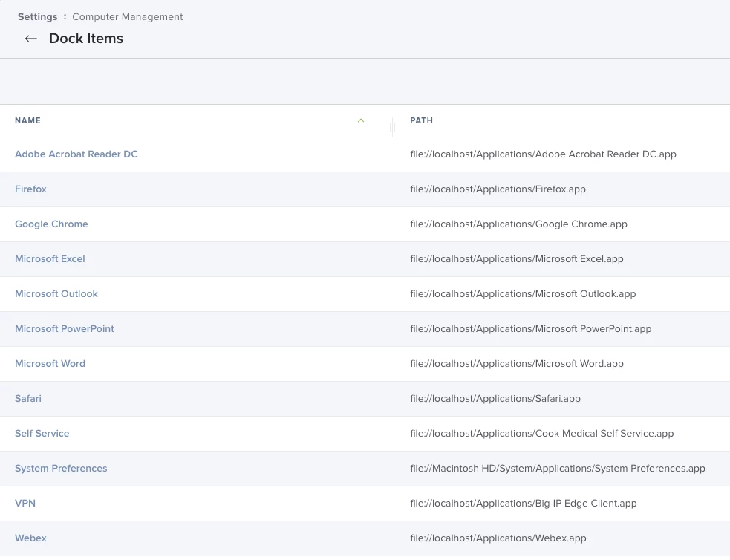Image resolution: width=730 pixels, height=560 pixels.
Task: Select the Macintosh HD System Preferences.app path
Action: point(558,469)
